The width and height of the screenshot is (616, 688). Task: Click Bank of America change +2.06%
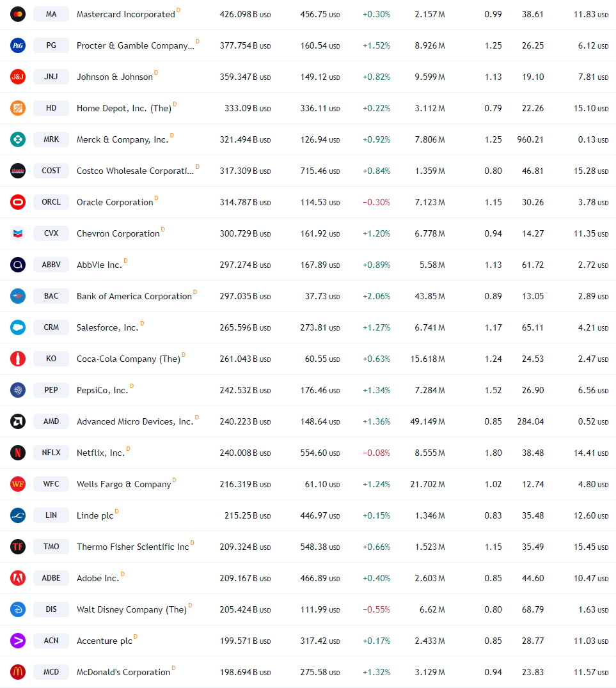pos(376,296)
